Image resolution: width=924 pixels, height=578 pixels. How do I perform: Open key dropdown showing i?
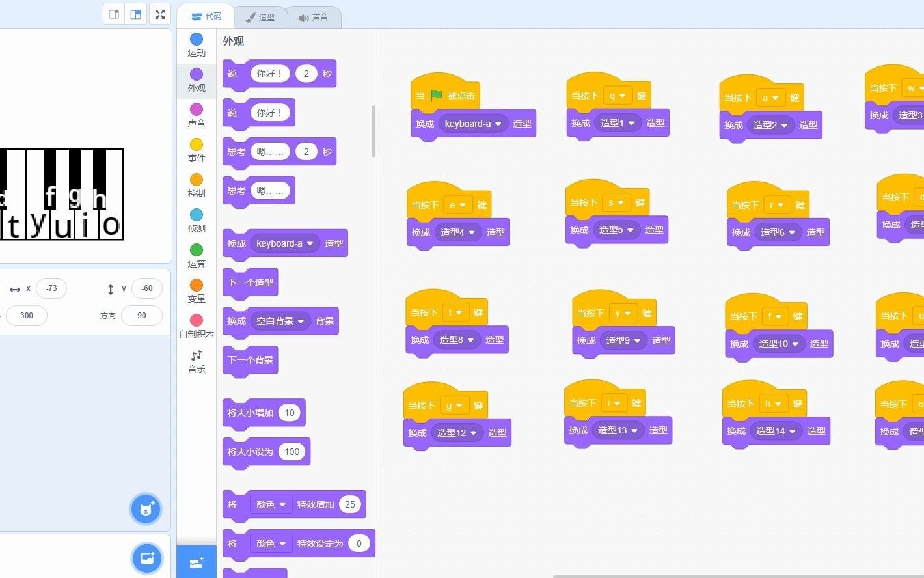click(614, 403)
